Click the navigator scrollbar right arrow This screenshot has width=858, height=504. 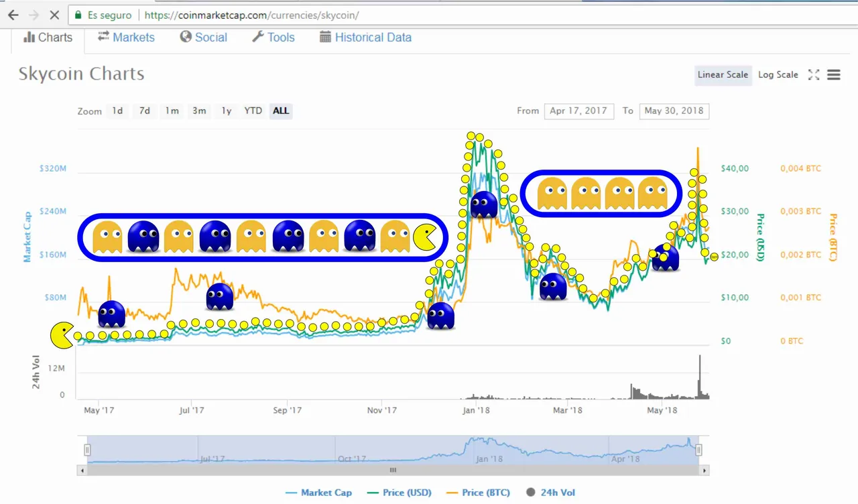(705, 470)
